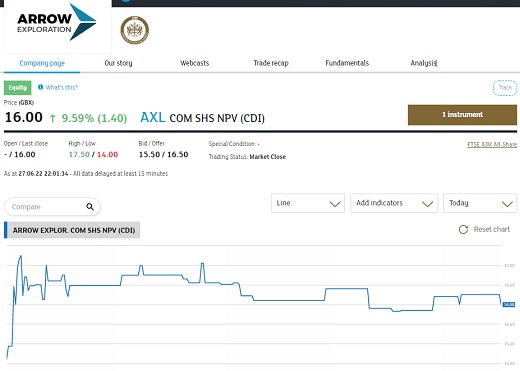520x371 pixels.
Task: Open the Company page tab
Action: [x=42, y=63]
